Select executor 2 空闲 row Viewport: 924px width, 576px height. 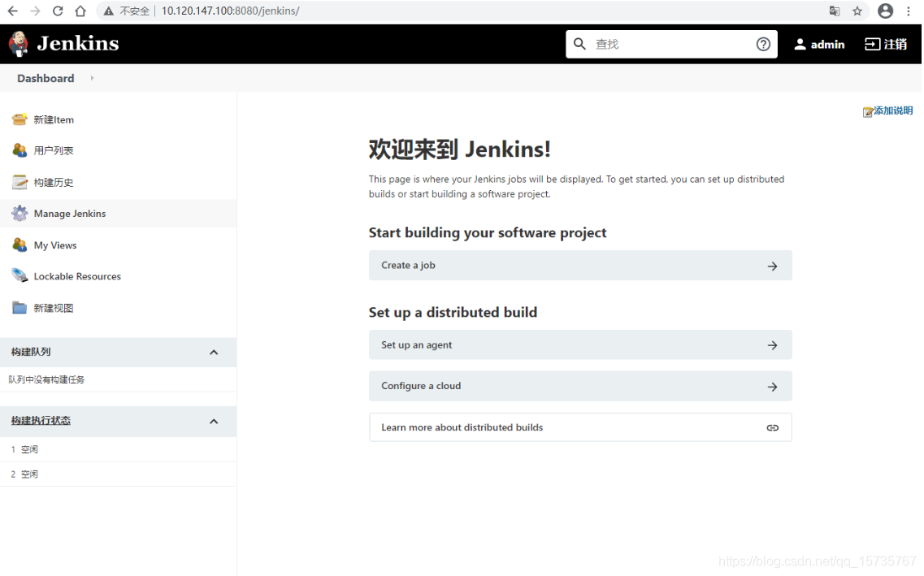point(118,474)
